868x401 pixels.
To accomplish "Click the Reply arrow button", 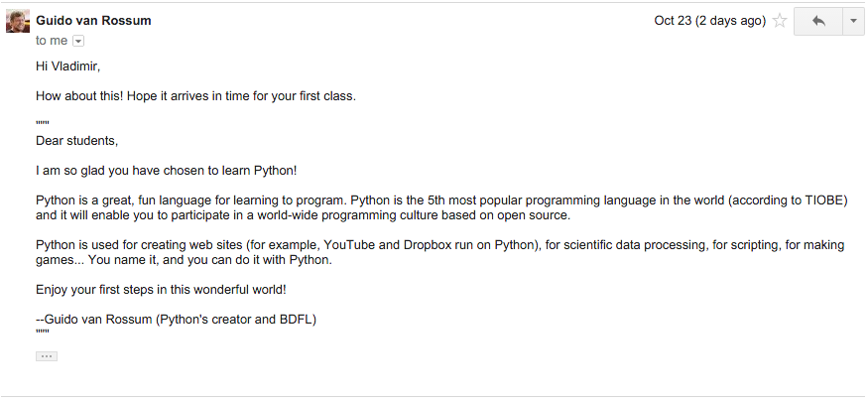I will pyautogui.click(x=818, y=21).
